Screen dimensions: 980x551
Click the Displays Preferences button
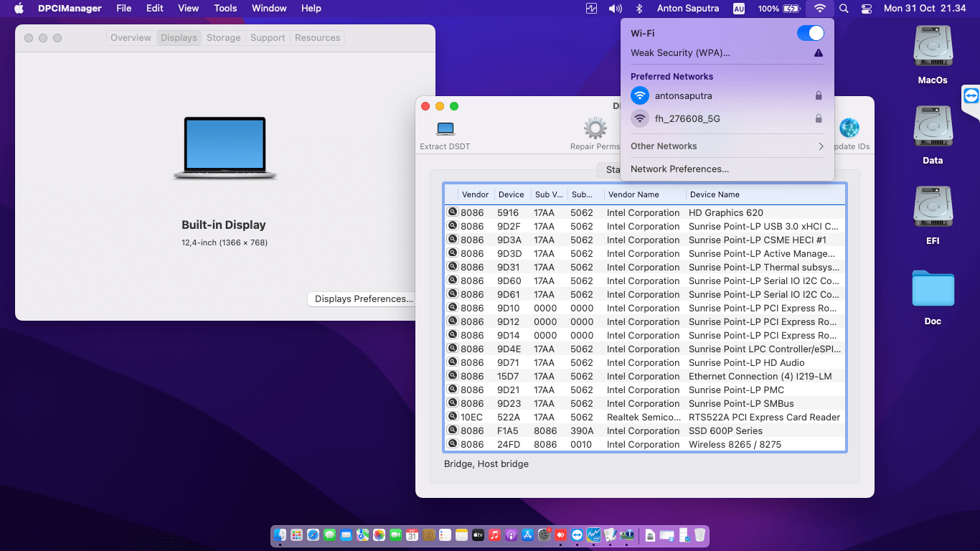click(x=363, y=299)
